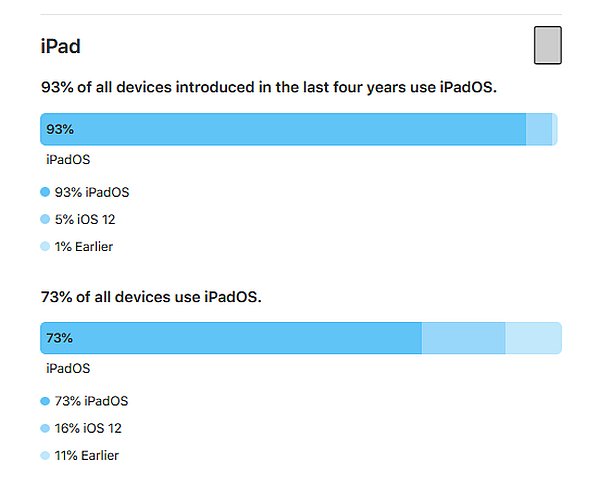This screenshot has height=487, width=600.
Task: Select the 73% iPadOS bar segment
Action: click(x=231, y=338)
